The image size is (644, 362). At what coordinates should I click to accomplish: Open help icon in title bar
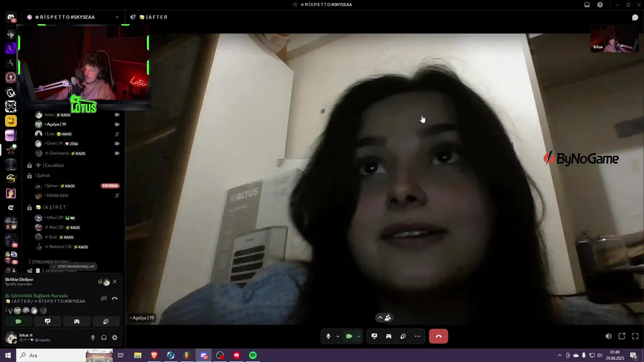(600, 5)
